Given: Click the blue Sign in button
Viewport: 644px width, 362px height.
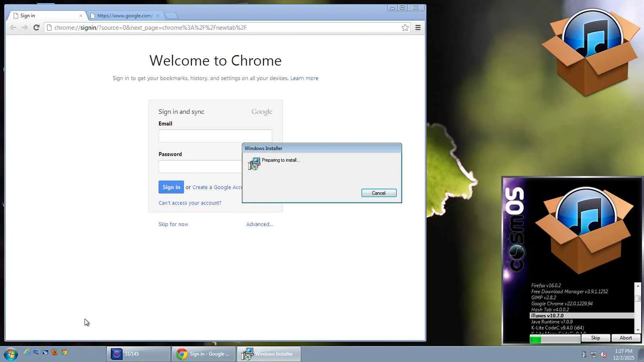Looking at the screenshot, I should coord(171,187).
